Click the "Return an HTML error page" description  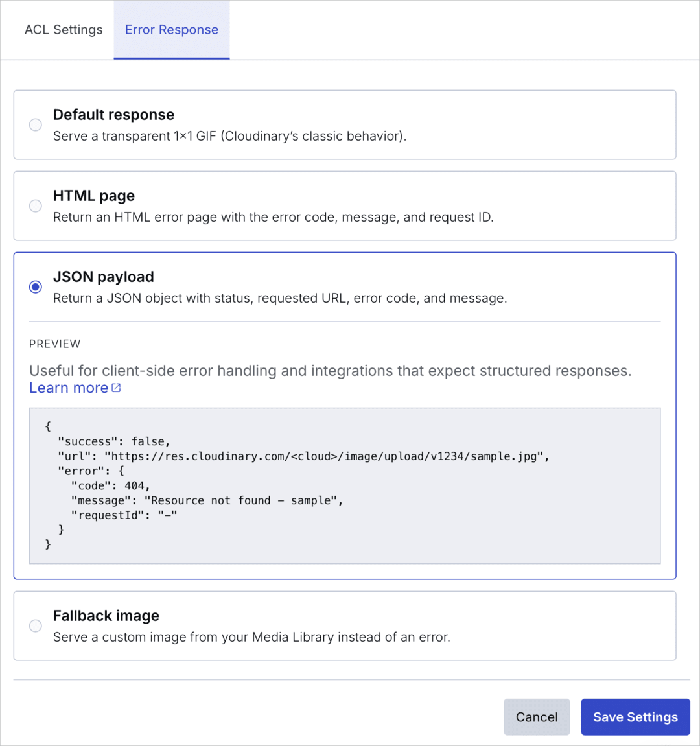coord(273,217)
